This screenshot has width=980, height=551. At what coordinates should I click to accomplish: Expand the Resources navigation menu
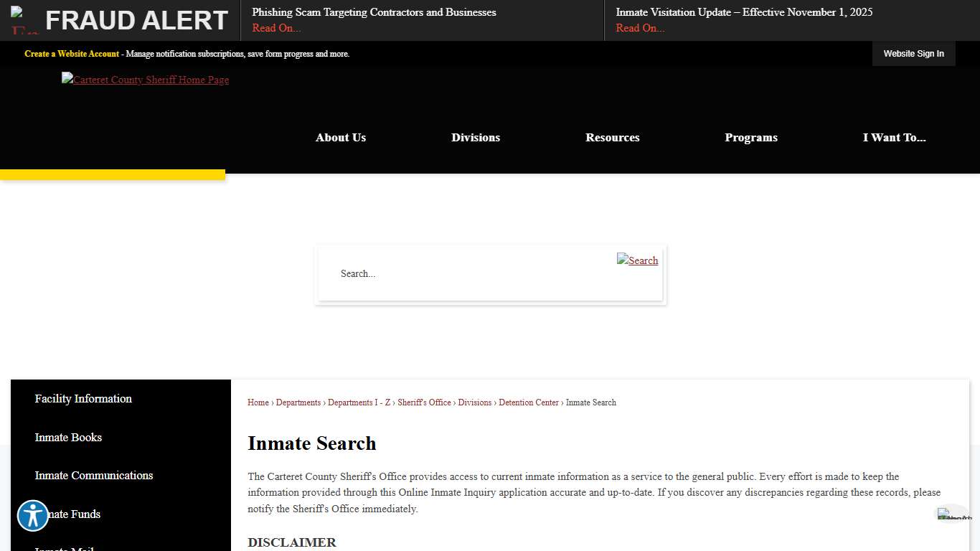(x=612, y=137)
